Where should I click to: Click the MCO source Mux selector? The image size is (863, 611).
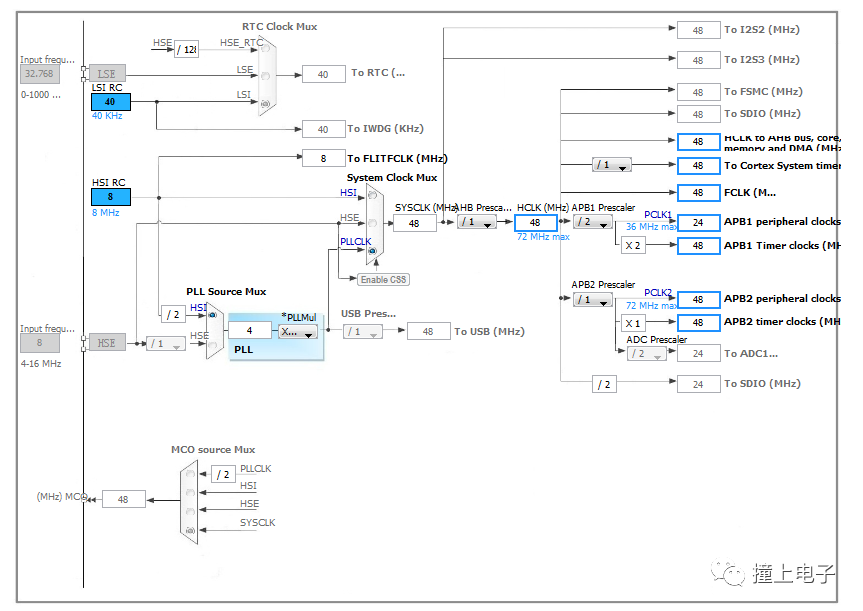click(x=190, y=498)
